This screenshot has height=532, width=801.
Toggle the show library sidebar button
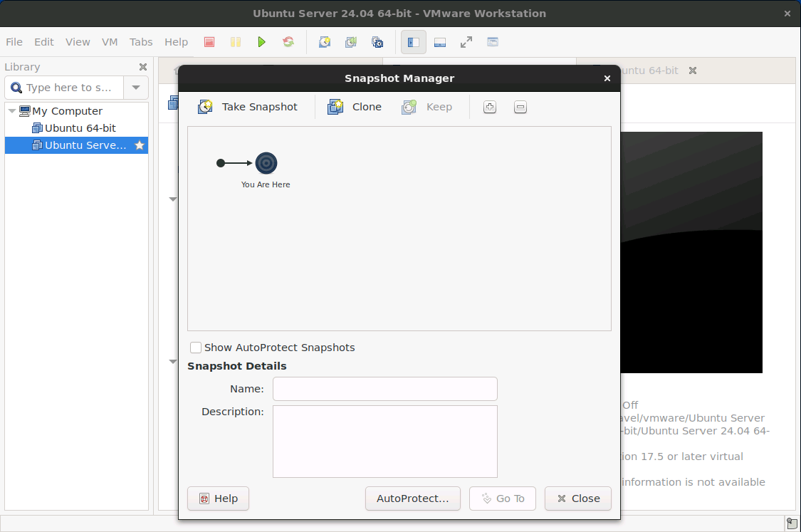pos(413,42)
